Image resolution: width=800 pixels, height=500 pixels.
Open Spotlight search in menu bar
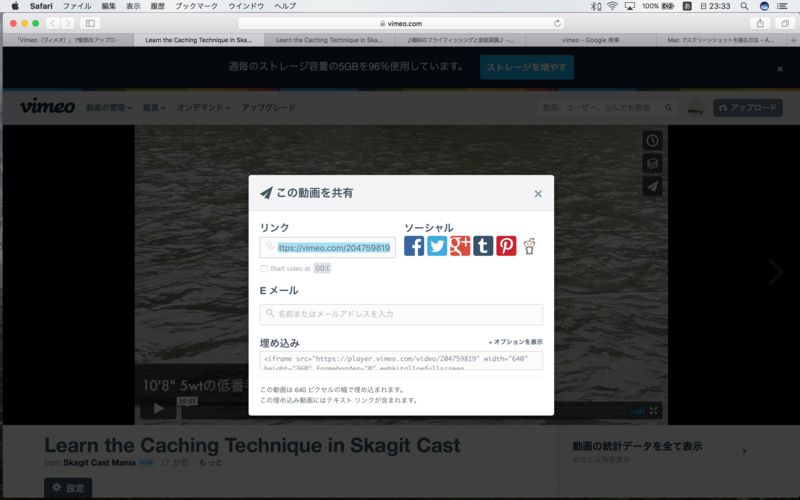click(744, 6)
